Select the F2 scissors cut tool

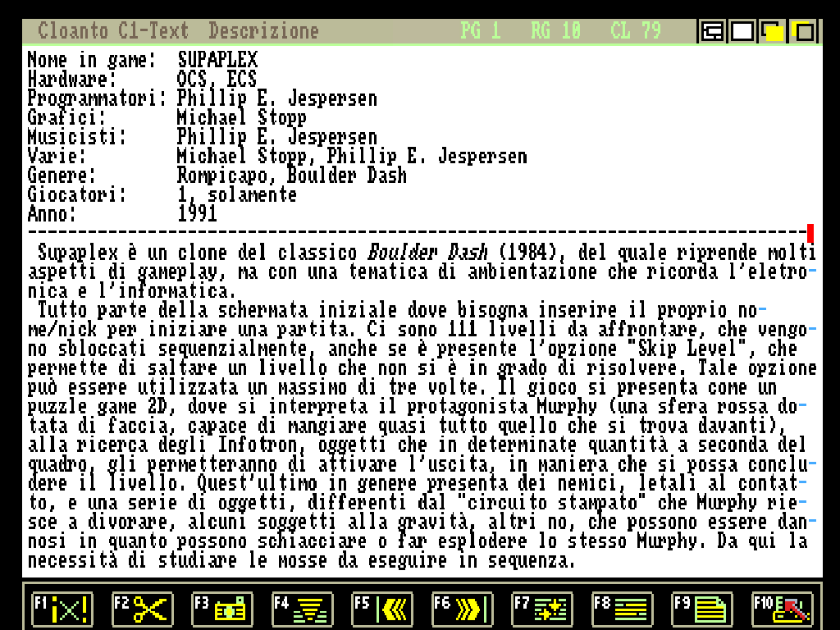pos(142,609)
